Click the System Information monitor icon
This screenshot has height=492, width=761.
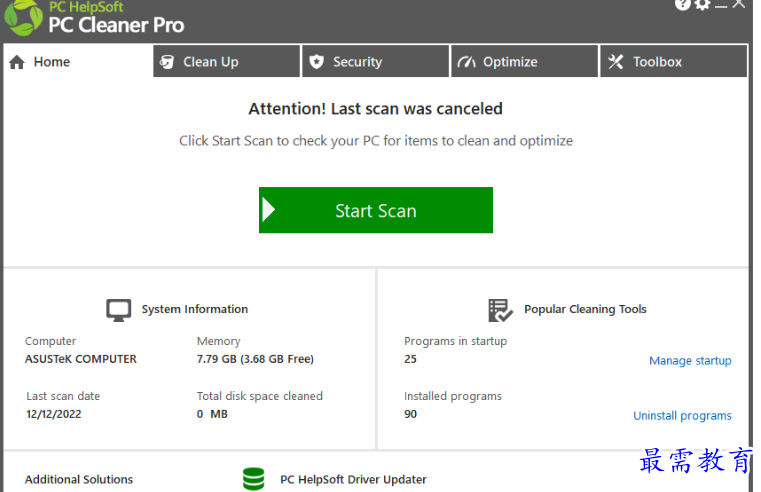(x=118, y=310)
